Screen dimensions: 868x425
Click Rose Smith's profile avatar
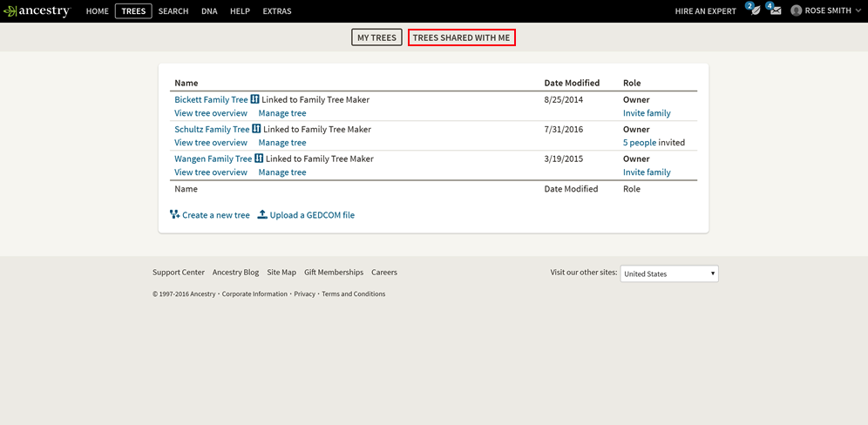coord(797,11)
